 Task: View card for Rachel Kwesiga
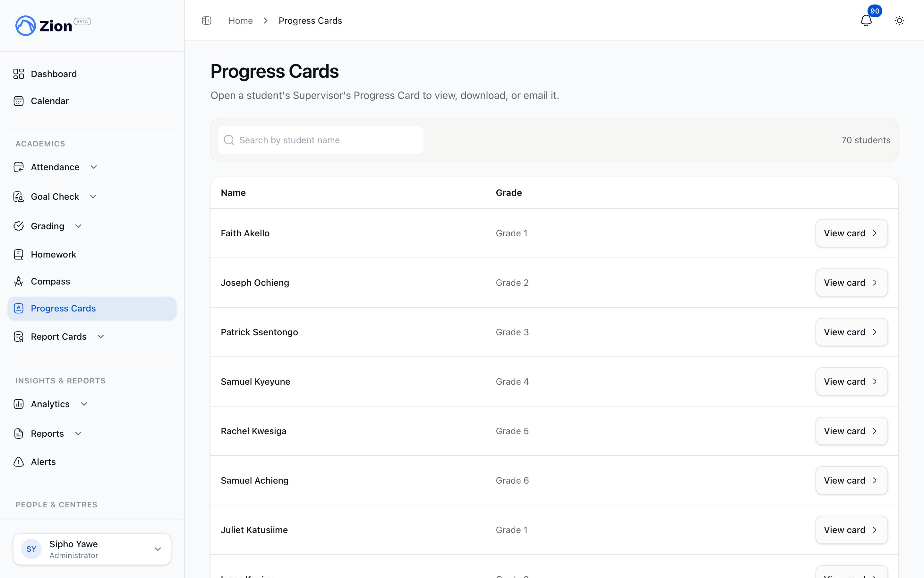[x=851, y=431]
